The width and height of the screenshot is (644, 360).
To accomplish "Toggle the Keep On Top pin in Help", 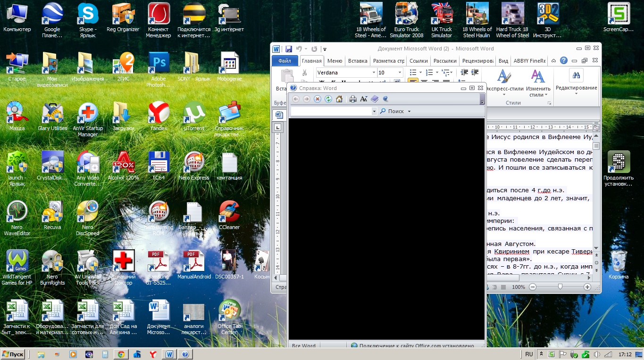I will [385, 99].
